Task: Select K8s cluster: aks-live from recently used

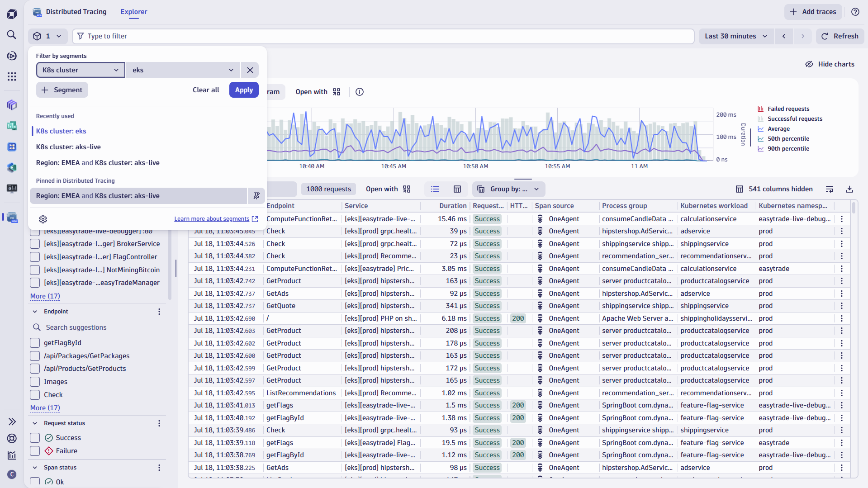Action: 68,147
